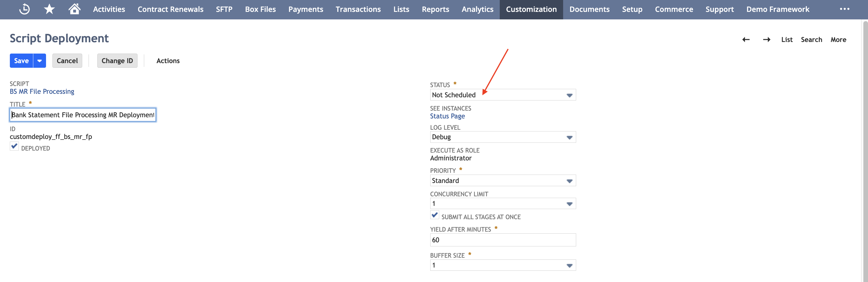This screenshot has height=282, width=868.
Task: Click the Administrator role text
Action: pos(451,158)
